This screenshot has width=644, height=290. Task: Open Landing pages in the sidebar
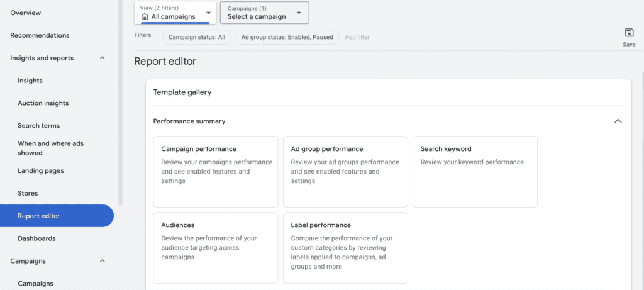click(x=40, y=171)
